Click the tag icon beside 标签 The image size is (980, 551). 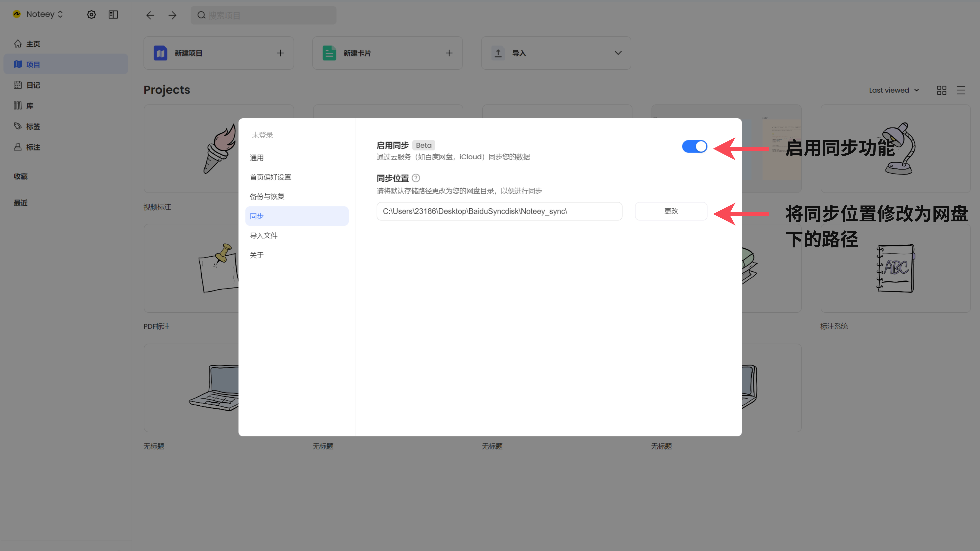(x=18, y=126)
